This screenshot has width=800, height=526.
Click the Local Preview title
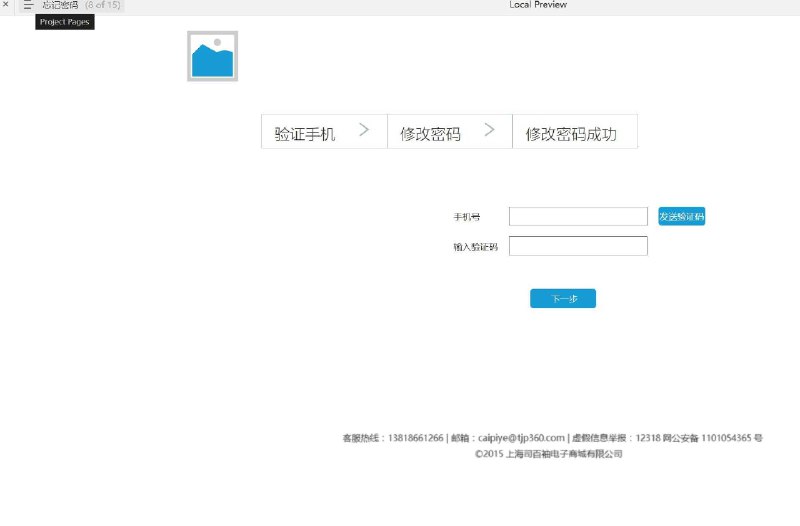(x=538, y=5)
